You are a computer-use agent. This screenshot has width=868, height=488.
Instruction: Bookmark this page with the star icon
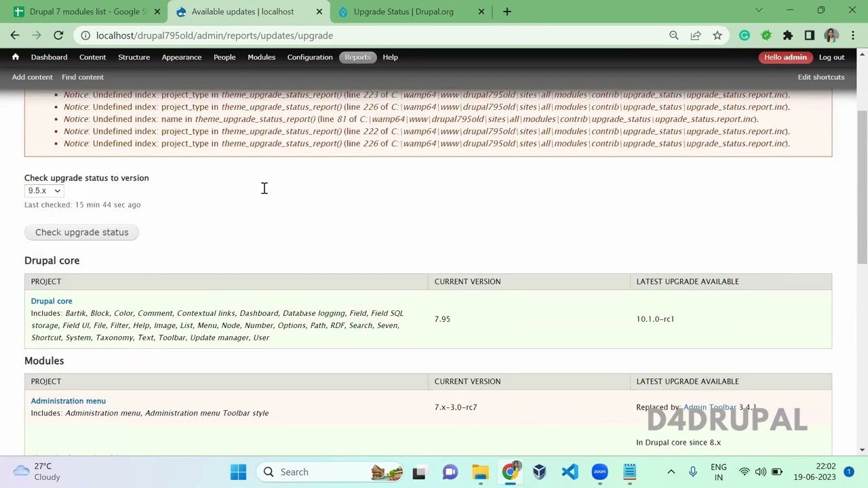(717, 35)
